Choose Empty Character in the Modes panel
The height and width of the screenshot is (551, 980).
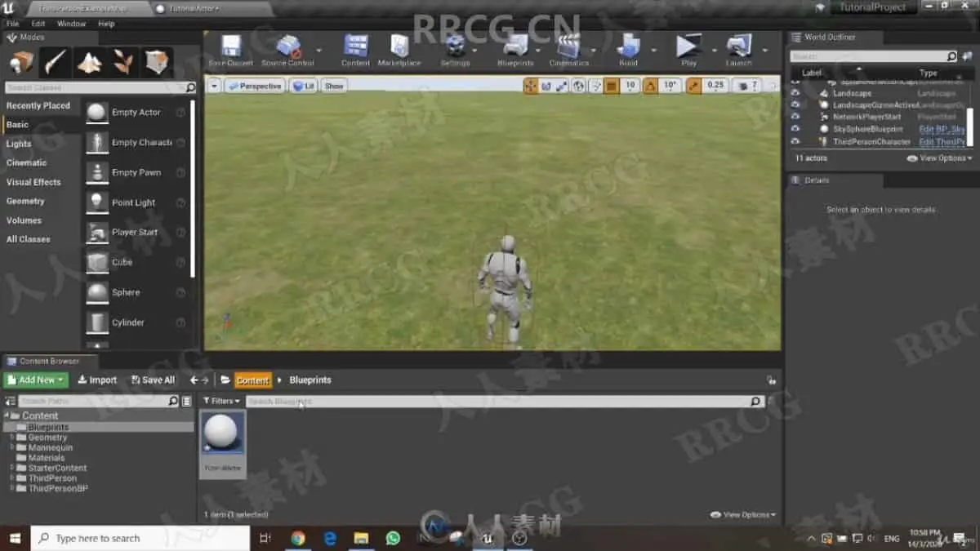pyautogui.click(x=136, y=143)
